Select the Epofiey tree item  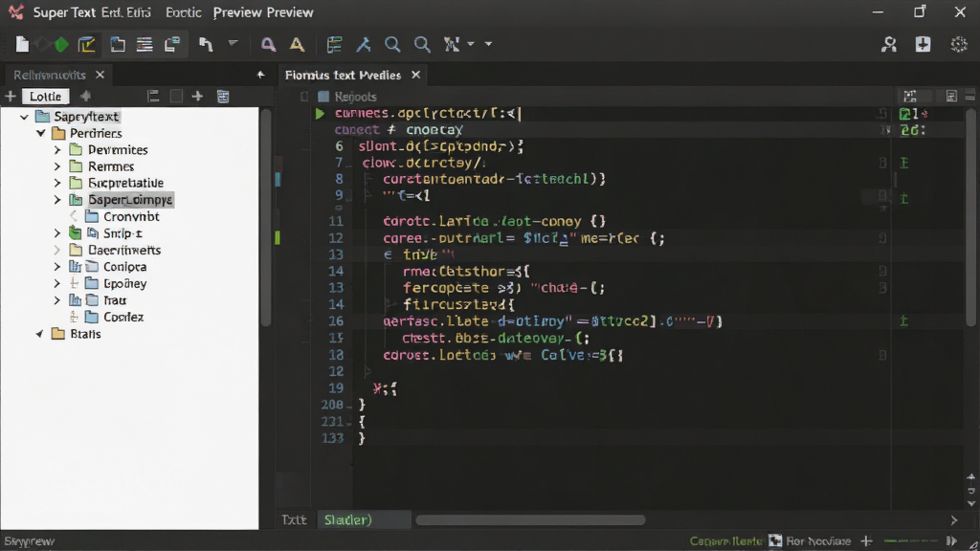click(125, 283)
